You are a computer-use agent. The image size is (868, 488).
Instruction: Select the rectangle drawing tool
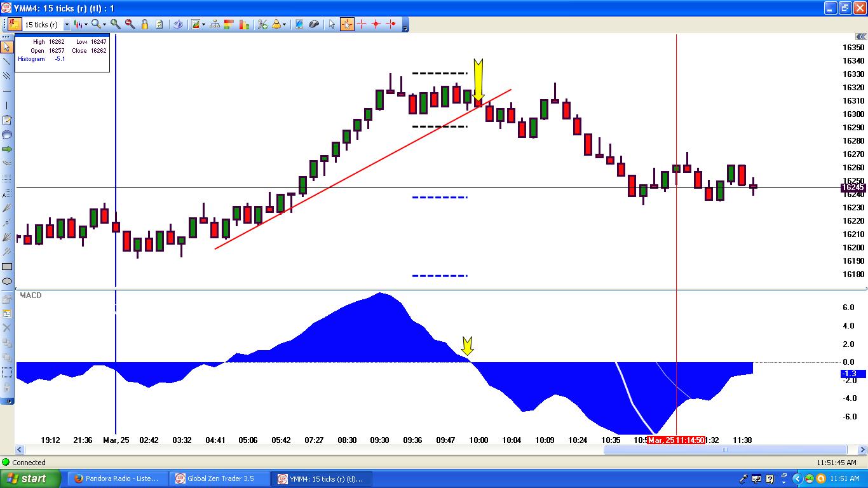[7, 267]
